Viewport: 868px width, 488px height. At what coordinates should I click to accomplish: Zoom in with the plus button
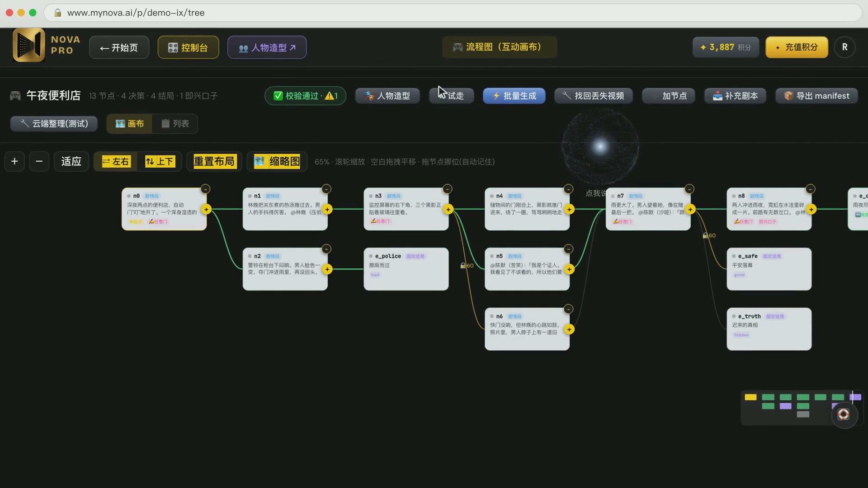point(14,161)
